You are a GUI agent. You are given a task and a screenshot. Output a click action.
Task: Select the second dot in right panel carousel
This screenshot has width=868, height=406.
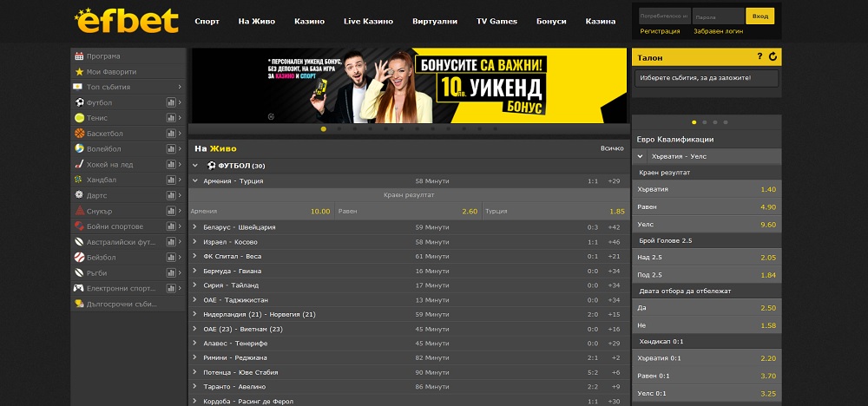coord(704,122)
